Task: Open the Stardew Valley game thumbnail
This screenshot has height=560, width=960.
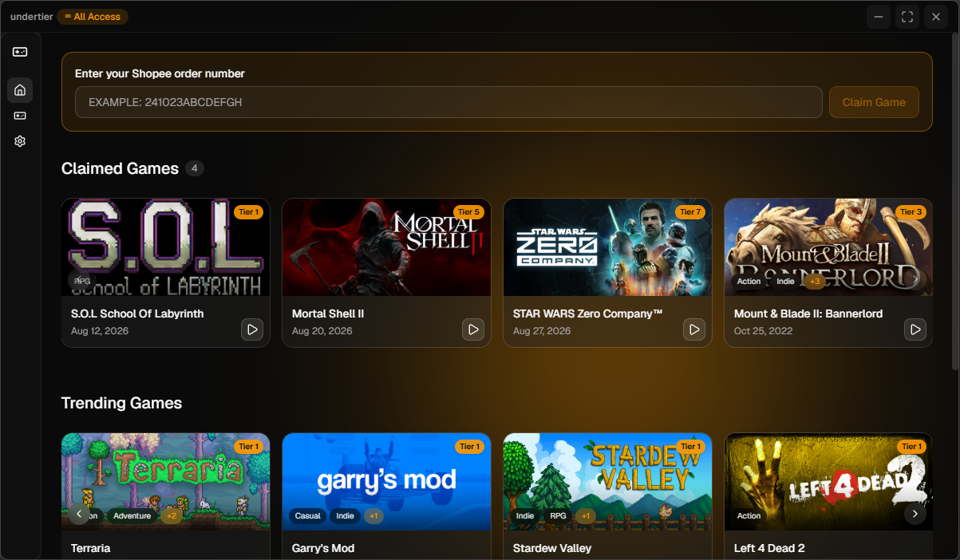Action: pyautogui.click(x=608, y=482)
